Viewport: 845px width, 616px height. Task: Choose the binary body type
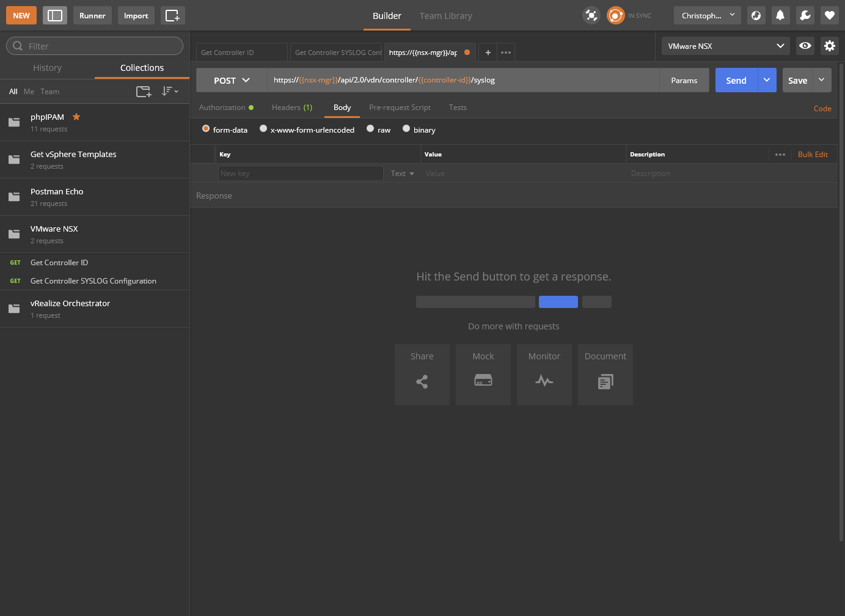click(406, 129)
